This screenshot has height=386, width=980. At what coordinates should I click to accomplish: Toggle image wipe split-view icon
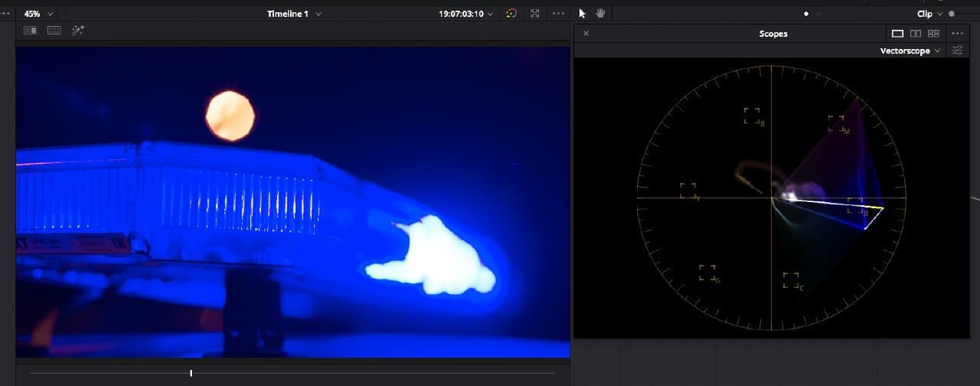pos(31,30)
